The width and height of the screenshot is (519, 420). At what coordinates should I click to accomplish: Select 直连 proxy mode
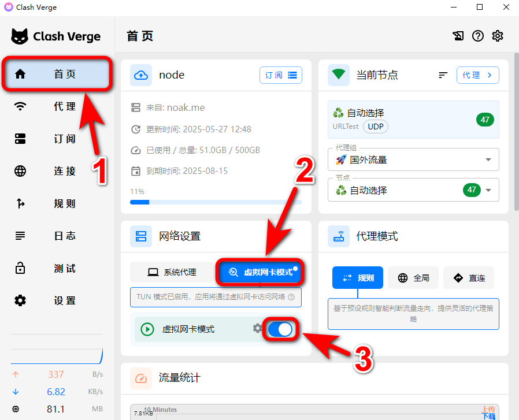click(469, 278)
